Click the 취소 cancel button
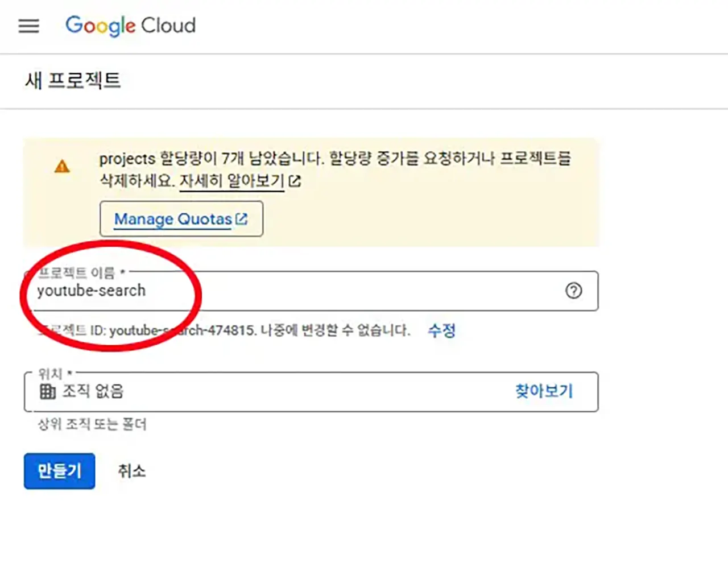 (131, 471)
